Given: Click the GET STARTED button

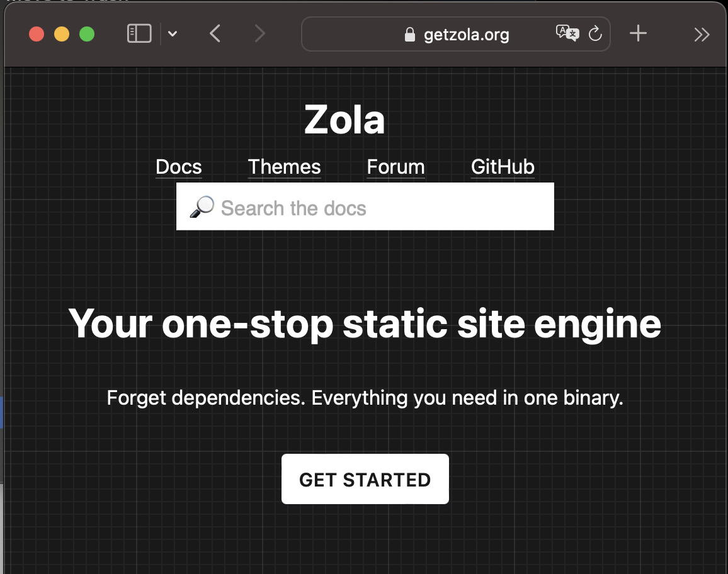Looking at the screenshot, I should pyautogui.click(x=365, y=479).
